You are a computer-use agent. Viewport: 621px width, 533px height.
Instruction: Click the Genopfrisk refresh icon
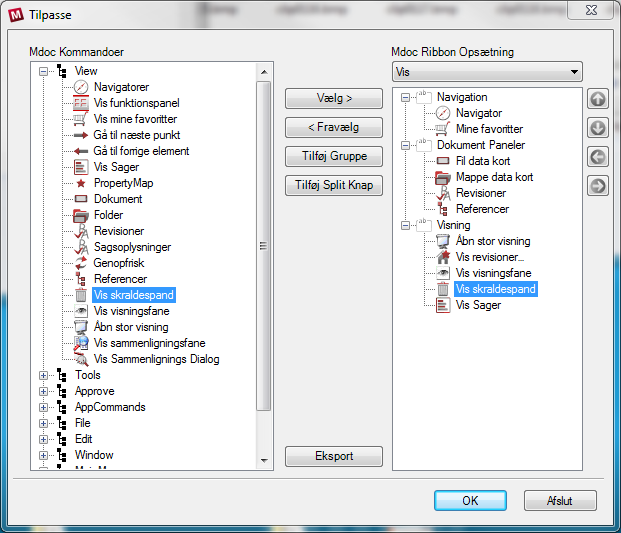[x=81, y=263]
